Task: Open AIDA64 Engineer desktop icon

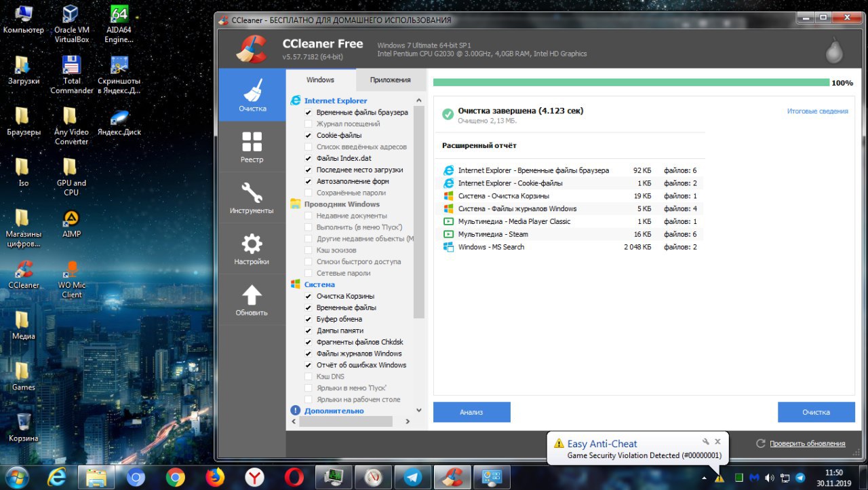Action: coord(119,24)
